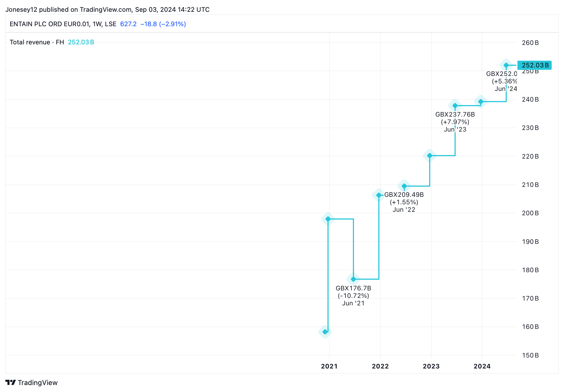Click the diamond marker at 220 B level
The width and height of the screenshot is (564, 392).
(429, 156)
